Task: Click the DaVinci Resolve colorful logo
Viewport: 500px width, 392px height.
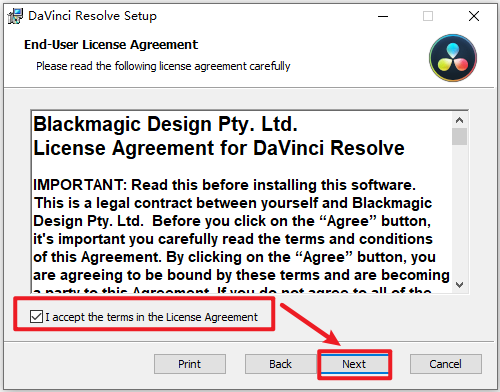Action: pos(453,58)
